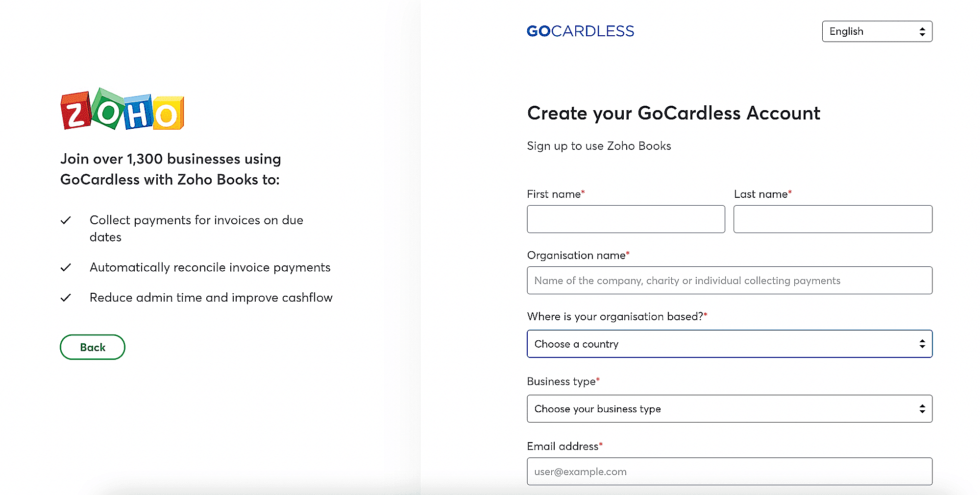Click checkmark beside Collect payments for invoices
Image resolution: width=980 pixels, height=495 pixels.
pyautogui.click(x=66, y=220)
